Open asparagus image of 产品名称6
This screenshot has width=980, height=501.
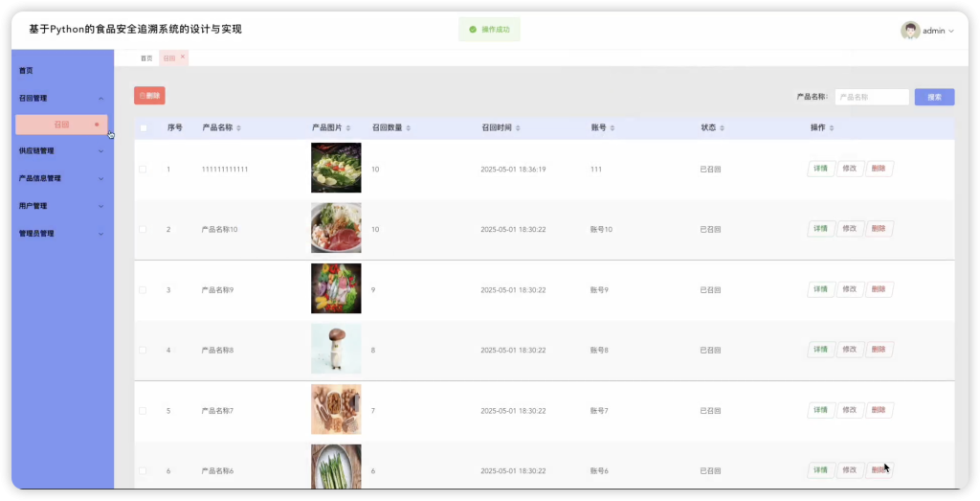click(336, 467)
